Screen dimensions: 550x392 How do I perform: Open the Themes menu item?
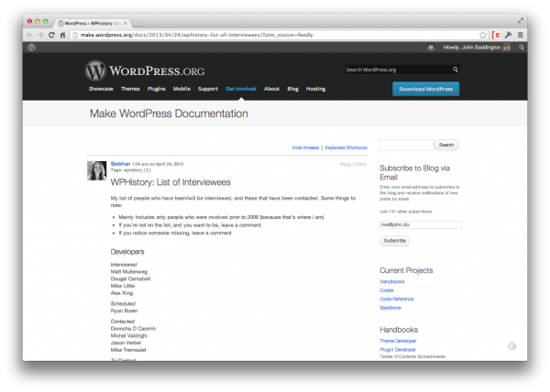pos(130,89)
